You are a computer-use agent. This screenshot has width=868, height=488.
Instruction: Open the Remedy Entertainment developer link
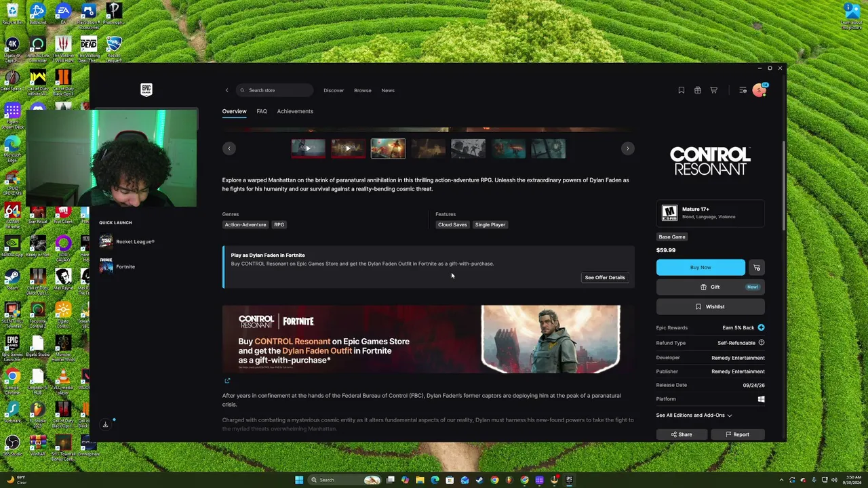(738, 358)
